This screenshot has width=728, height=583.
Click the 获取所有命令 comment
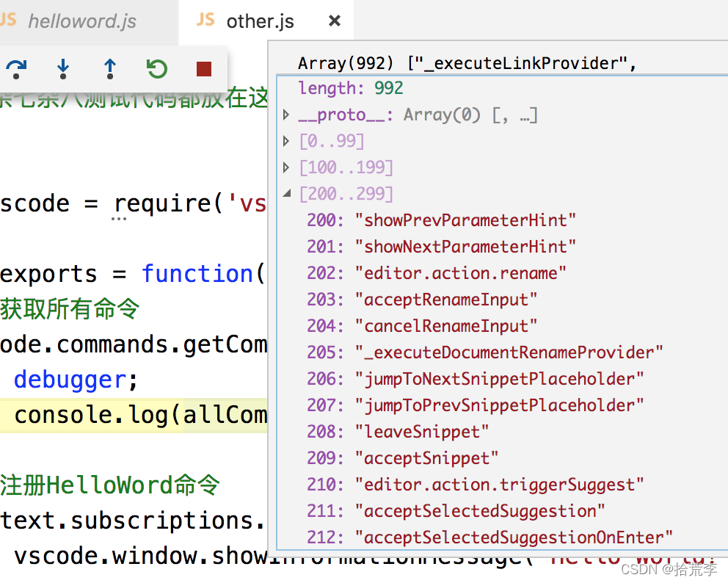(x=70, y=309)
